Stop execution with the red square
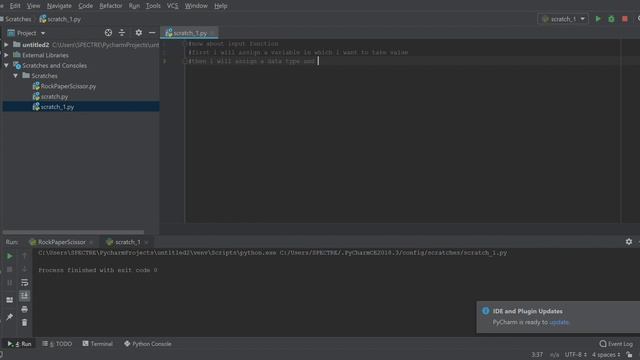Screen dimensions: 640x360 point(624,19)
